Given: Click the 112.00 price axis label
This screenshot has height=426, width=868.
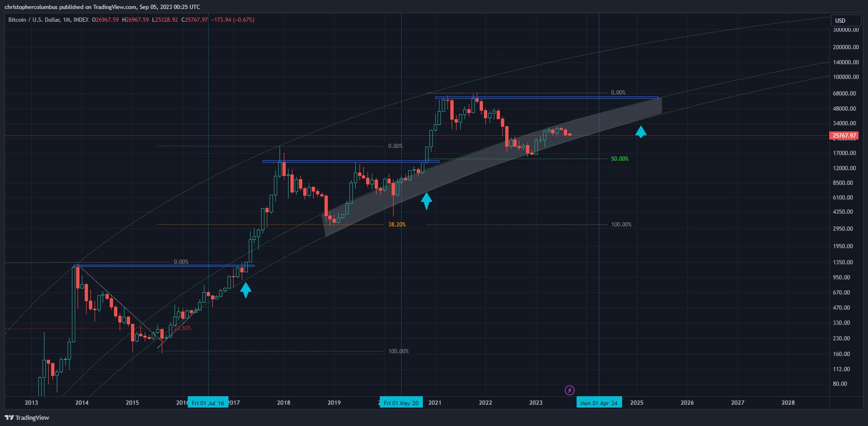Looking at the screenshot, I should click(842, 369).
